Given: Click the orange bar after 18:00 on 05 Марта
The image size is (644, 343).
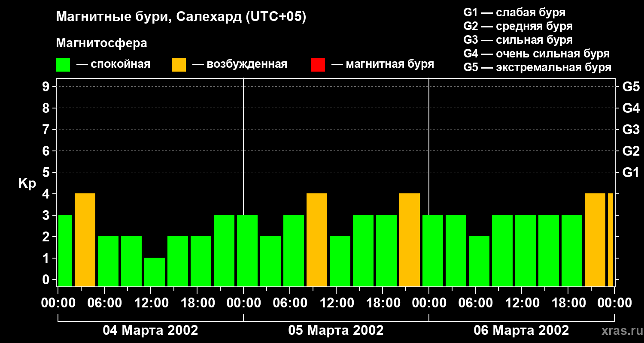Looking at the screenshot, I should click(x=410, y=240).
